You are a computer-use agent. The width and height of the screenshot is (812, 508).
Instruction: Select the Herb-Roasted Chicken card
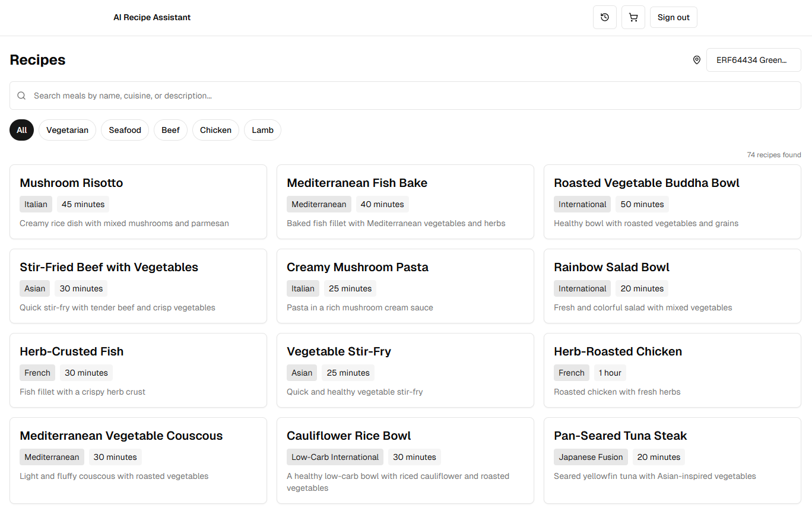pos(672,370)
